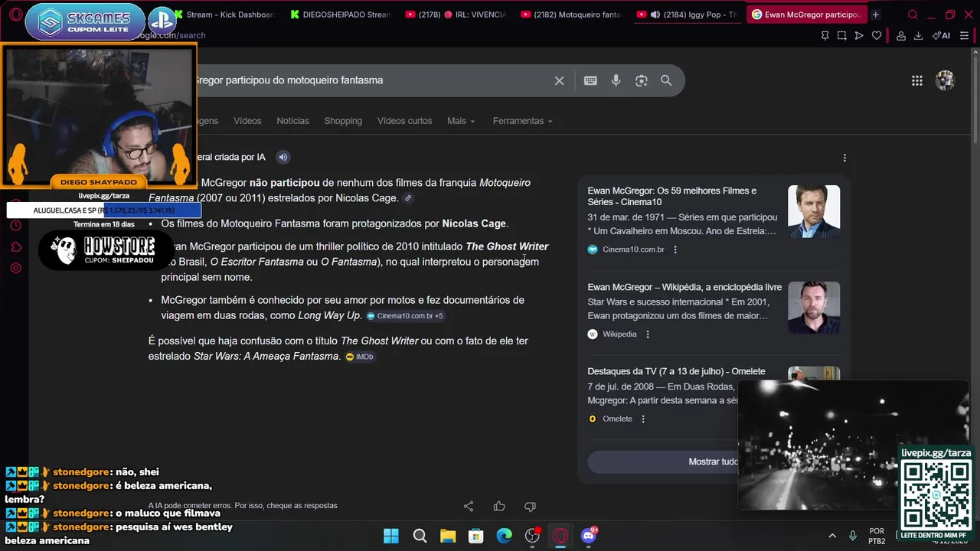
Task: Open Ewan McGregor Wikipédia result link
Action: pos(684,287)
